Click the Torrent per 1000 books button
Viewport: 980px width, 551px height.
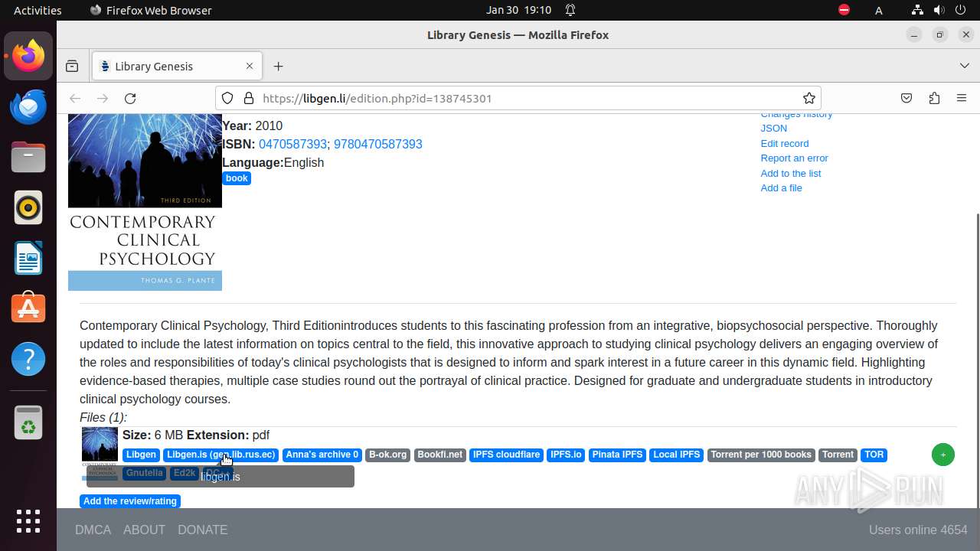point(761,455)
